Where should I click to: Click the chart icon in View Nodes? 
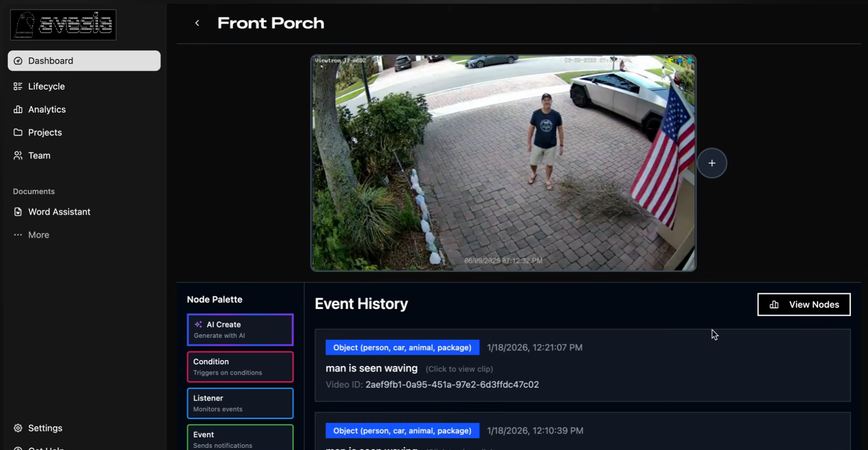(774, 305)
